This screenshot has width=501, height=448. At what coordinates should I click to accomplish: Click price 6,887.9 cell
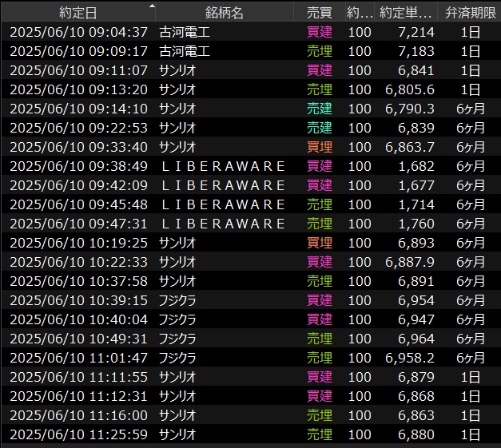410,262
